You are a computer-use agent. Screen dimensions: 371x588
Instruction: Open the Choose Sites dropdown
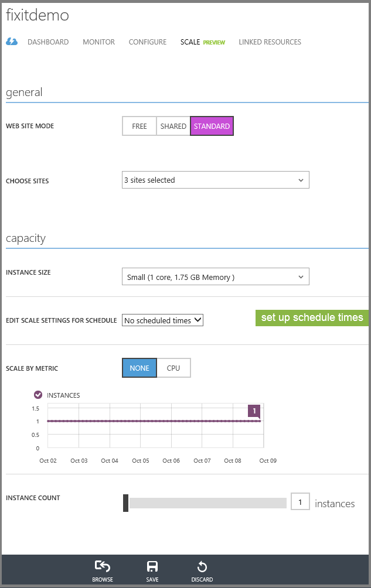point(215,180)
